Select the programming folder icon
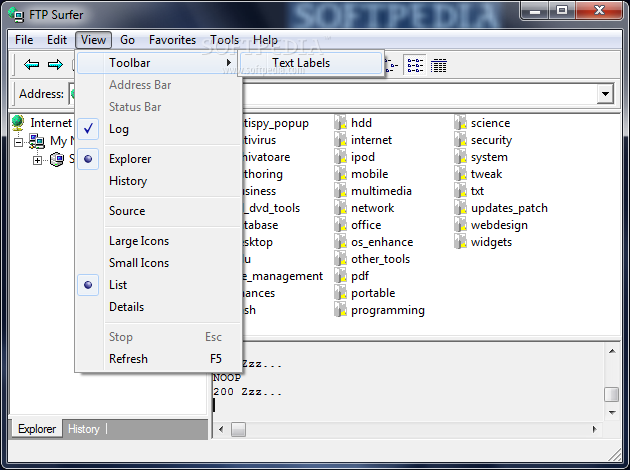630x470 pixels. (340, 310)
